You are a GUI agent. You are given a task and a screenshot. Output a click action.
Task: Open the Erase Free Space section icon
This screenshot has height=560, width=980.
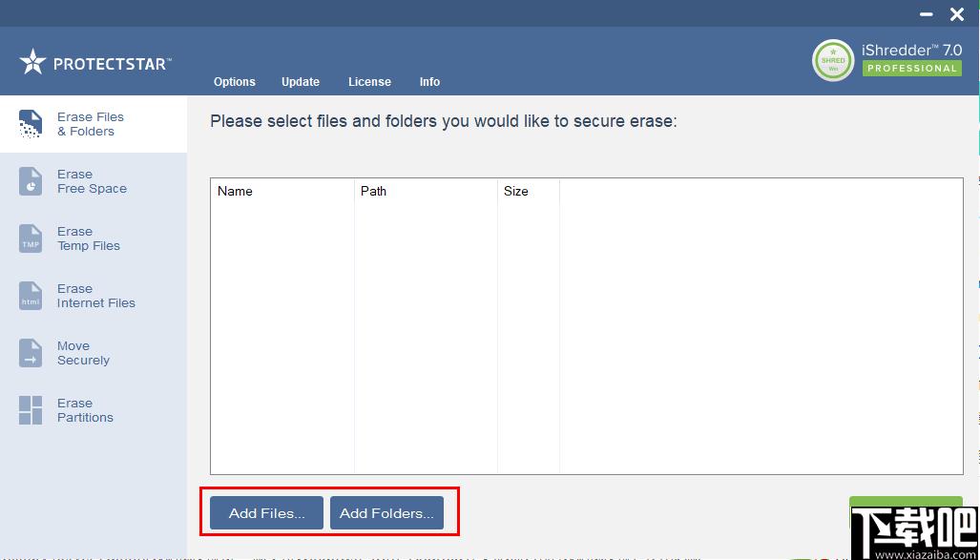(31, 181)
